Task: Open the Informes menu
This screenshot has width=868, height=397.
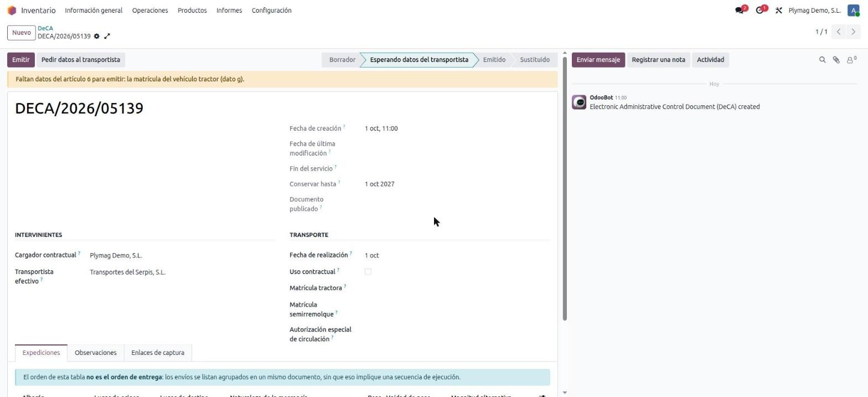Action: pos(229,11)
